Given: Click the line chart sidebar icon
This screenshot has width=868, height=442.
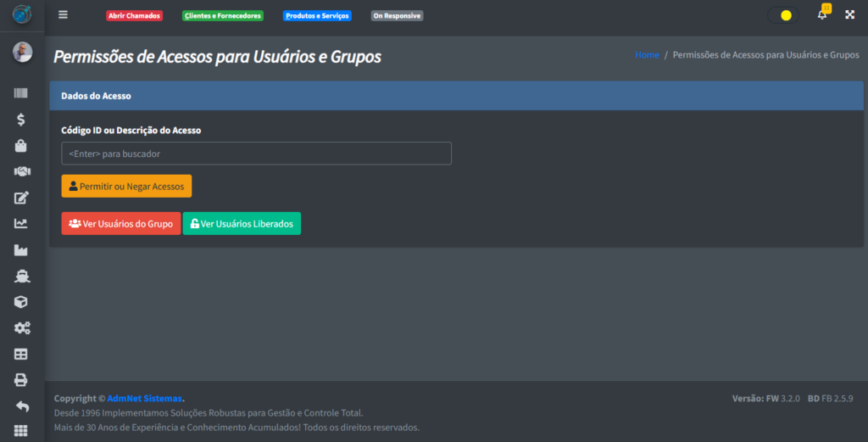Looking at the screenshot, I should click(21, 224).
